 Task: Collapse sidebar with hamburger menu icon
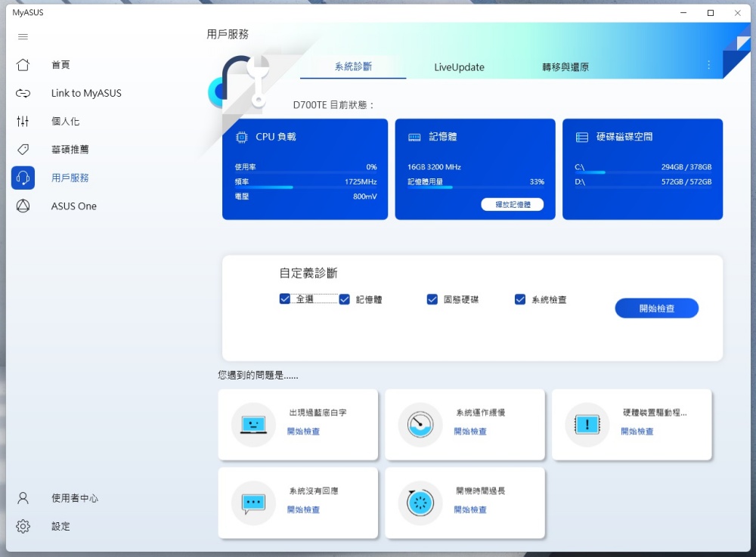coord(23,36)
